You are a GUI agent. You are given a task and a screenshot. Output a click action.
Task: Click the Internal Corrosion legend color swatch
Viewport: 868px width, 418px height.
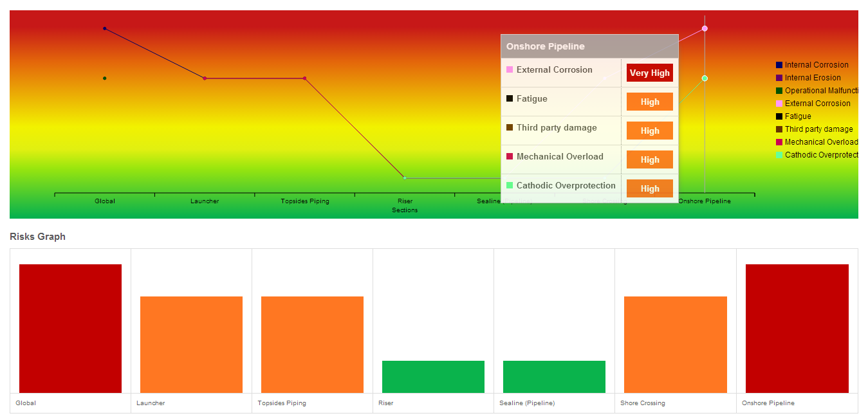click(779, 65)
